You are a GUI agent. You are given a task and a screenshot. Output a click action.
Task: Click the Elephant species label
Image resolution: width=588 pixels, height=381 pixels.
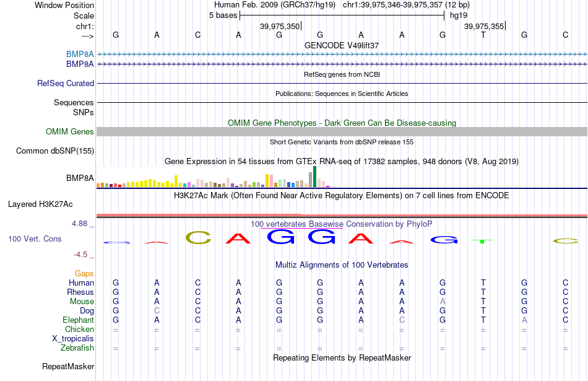pos(78,320)
